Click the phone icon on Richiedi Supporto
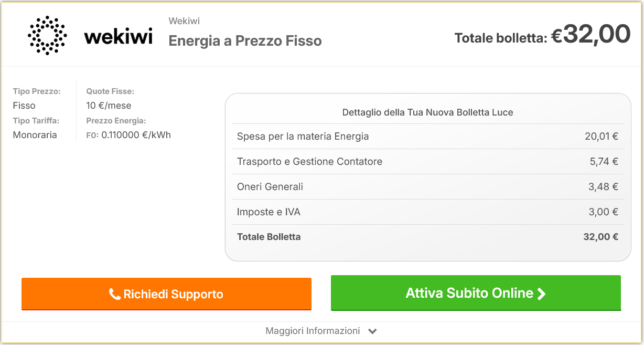 coord(114,294)
